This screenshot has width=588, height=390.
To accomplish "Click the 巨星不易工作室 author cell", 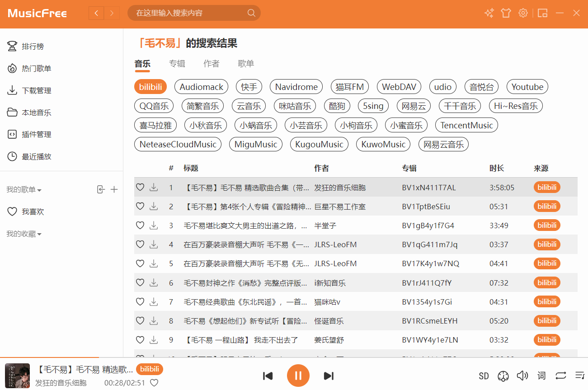I will click(x=340, y=207).
